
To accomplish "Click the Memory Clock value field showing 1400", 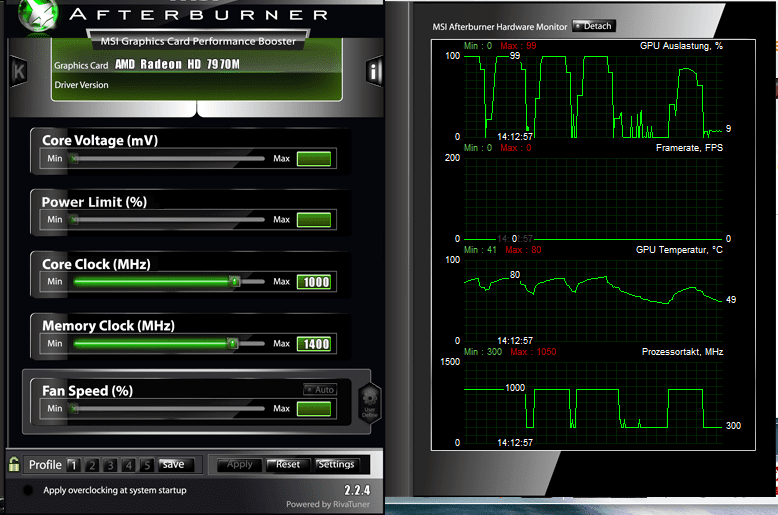I will 314,344.
